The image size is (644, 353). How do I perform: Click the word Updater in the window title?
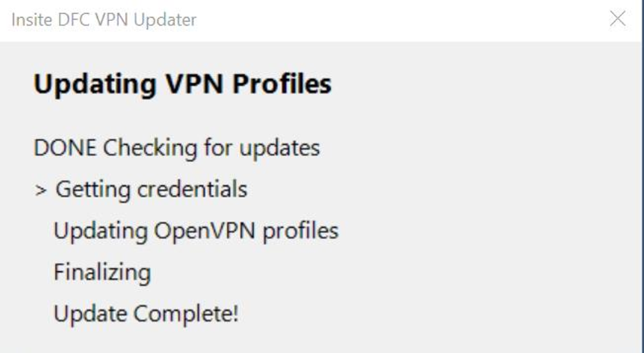tap(165, 20)
